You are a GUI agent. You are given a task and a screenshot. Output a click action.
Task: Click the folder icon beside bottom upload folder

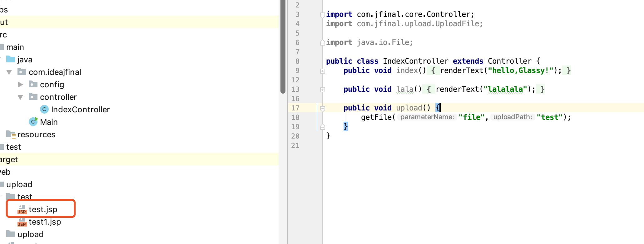tap(11, 234)
